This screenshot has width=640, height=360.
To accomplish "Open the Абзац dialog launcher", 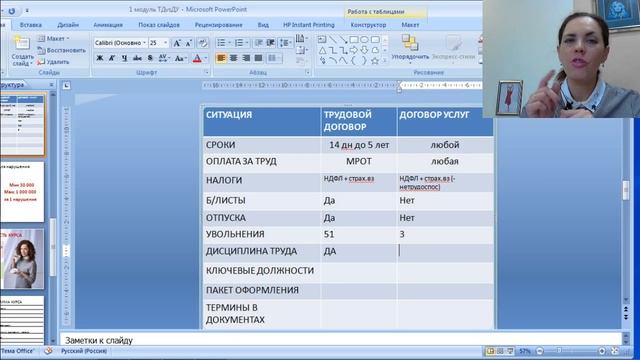I will pos(307,73).
